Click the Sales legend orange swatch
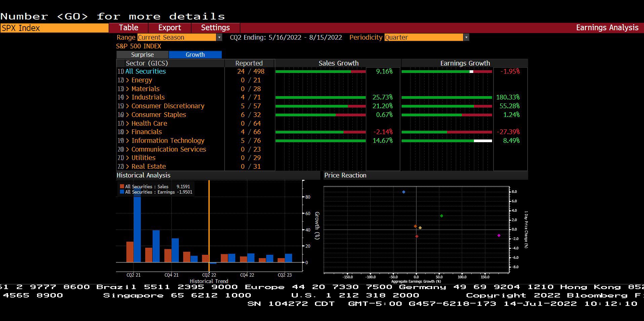 pos(122,186)
